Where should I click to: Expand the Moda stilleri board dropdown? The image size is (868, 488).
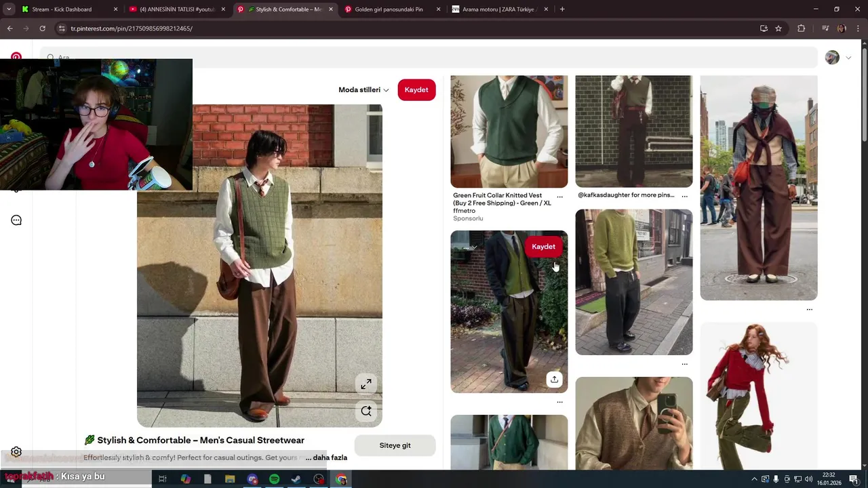click(363, 89)
